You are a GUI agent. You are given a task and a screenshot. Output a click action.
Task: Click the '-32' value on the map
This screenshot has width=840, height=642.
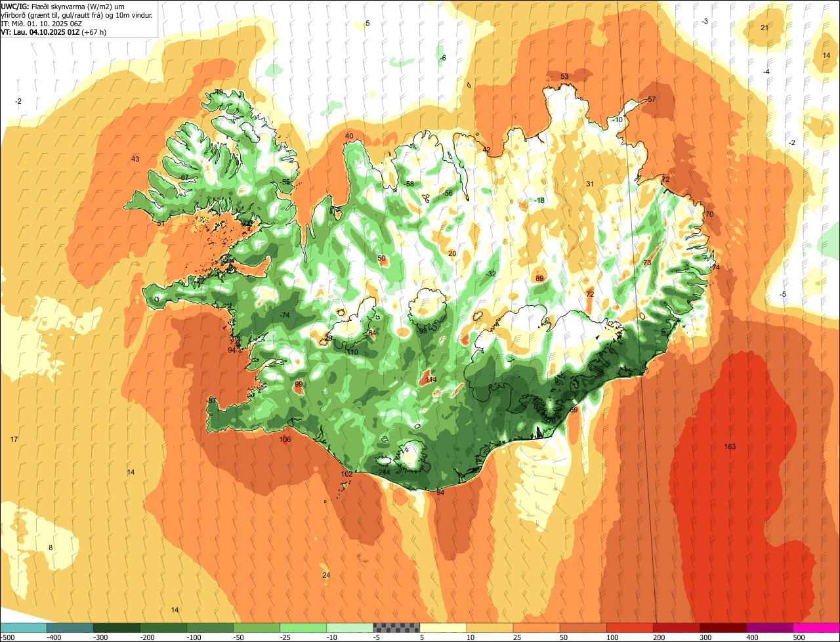(490, 274)
